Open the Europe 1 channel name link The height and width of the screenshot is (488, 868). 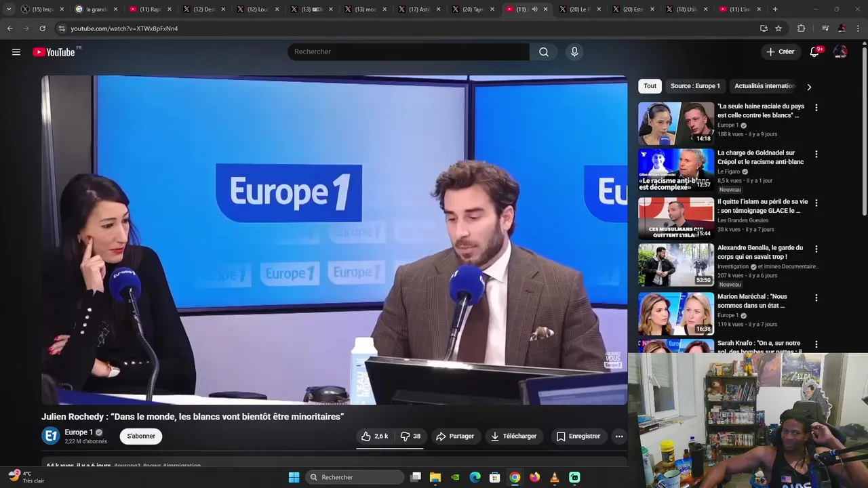[x=79, y=432]
